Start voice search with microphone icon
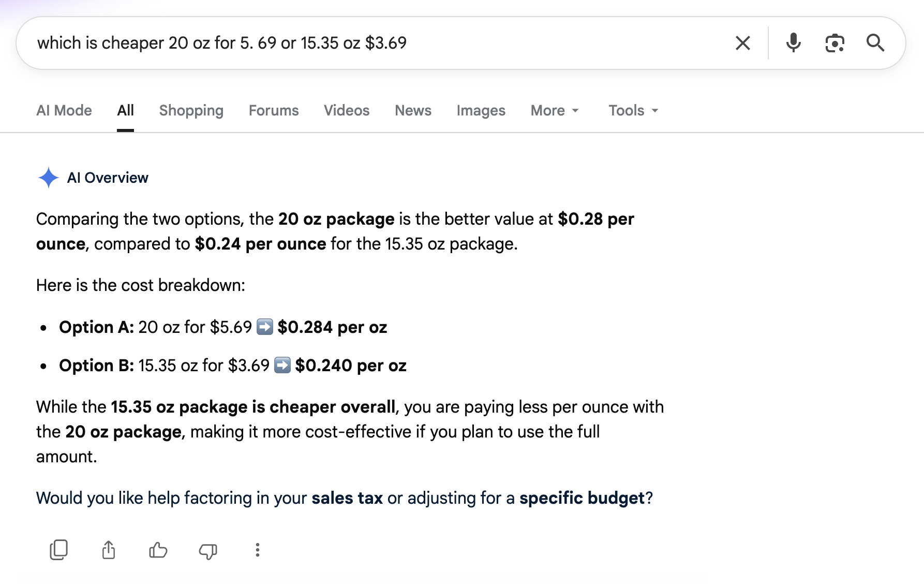 (x=793, y=43)
